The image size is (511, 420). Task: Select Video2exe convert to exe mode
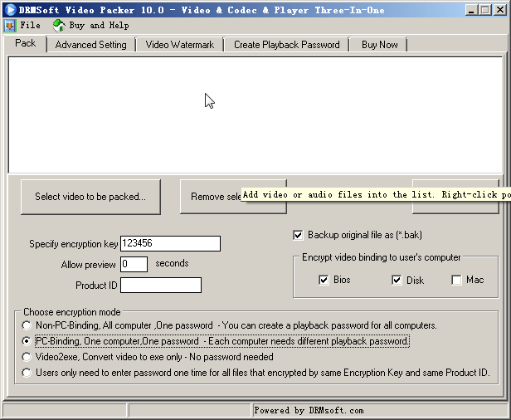[27, 357]
